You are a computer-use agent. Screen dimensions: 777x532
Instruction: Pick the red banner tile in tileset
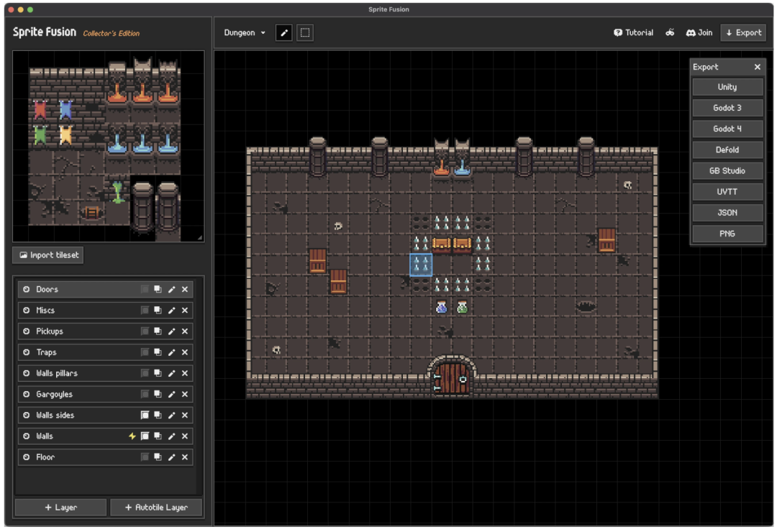tap(40, 110)
